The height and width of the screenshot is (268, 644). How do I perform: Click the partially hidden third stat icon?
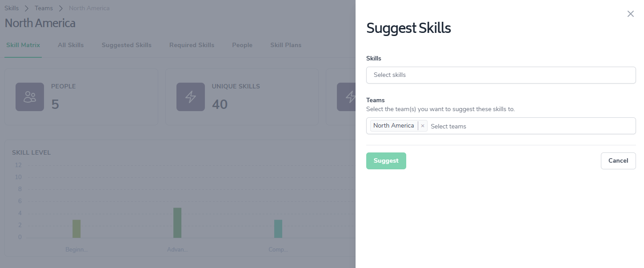(x=347, y=97)
